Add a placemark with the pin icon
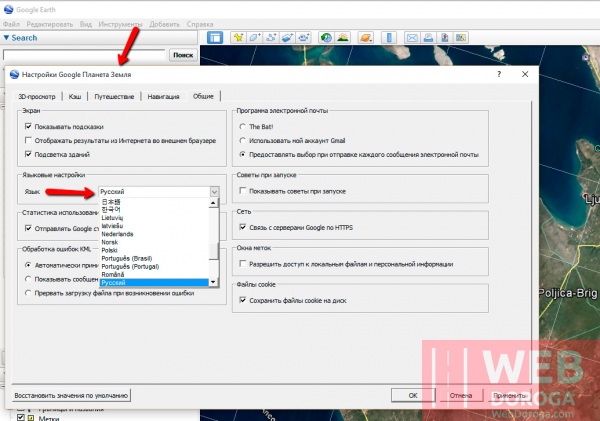The image size is (600, 421). click(238, 38)
